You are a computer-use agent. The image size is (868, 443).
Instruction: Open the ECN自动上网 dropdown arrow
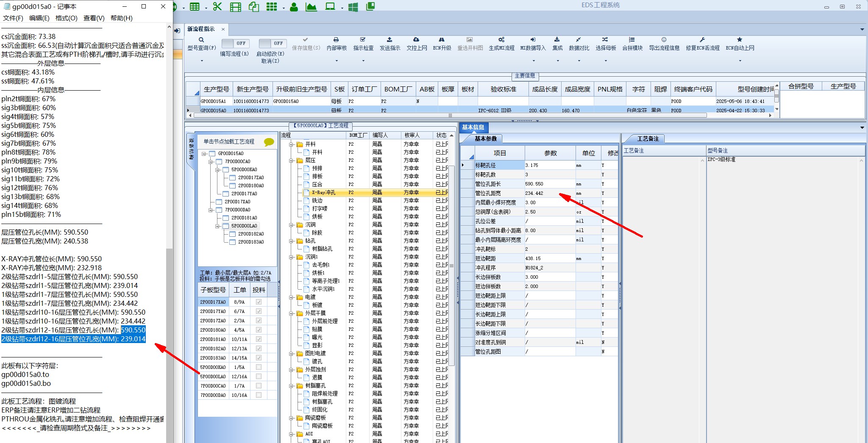(x=740, y=61)
